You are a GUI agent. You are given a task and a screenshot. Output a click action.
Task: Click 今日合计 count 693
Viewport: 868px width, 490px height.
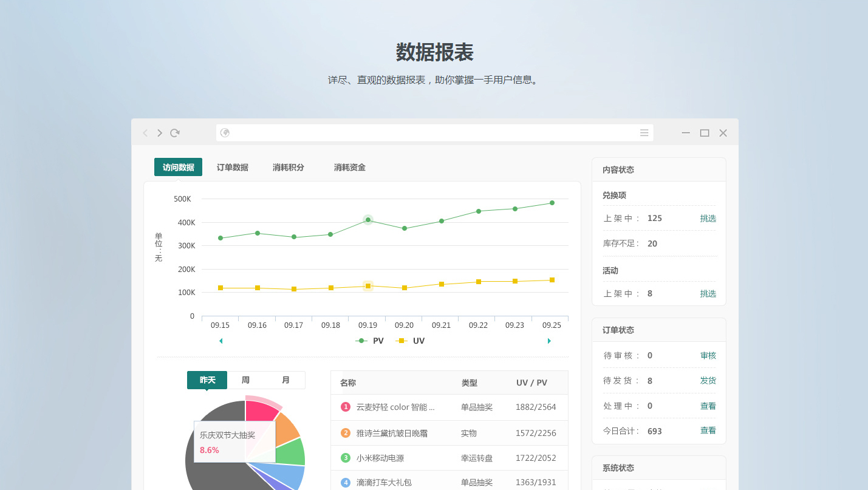pos(655,431)
